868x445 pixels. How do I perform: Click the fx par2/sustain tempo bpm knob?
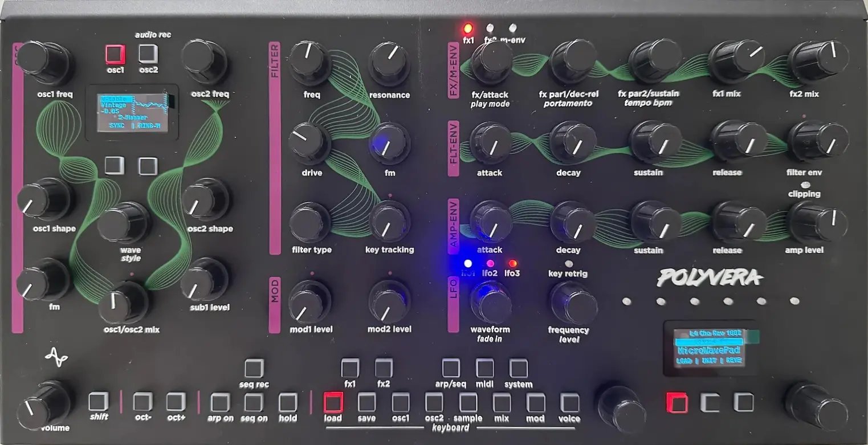[654, 62]
